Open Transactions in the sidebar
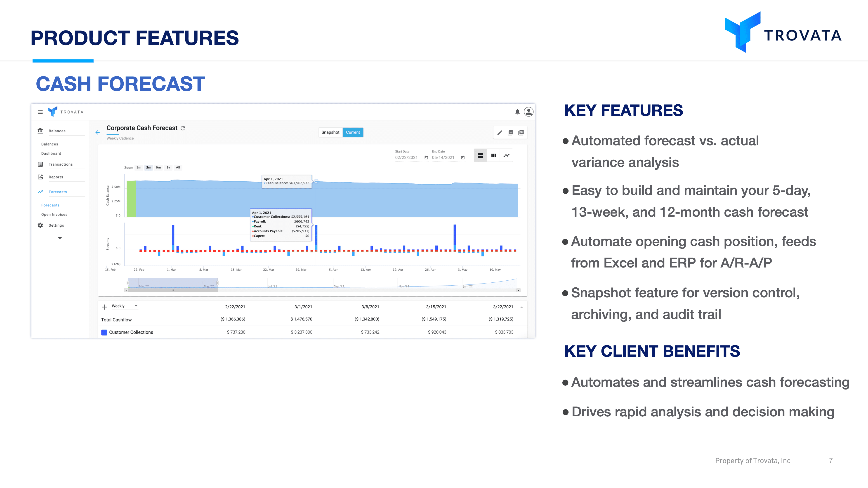The height and width of the screenshot is (488, 868). click(x=60, y=164)
